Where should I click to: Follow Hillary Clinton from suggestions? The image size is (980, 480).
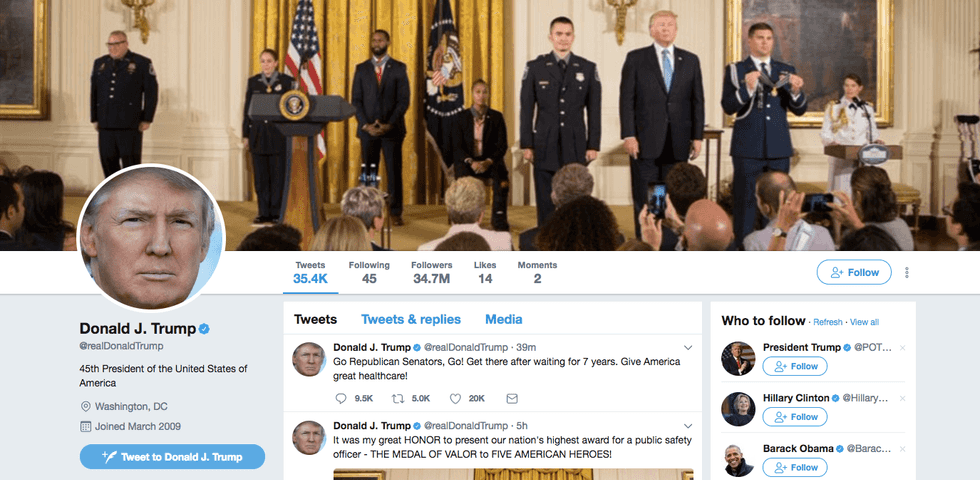coord(794,417)
